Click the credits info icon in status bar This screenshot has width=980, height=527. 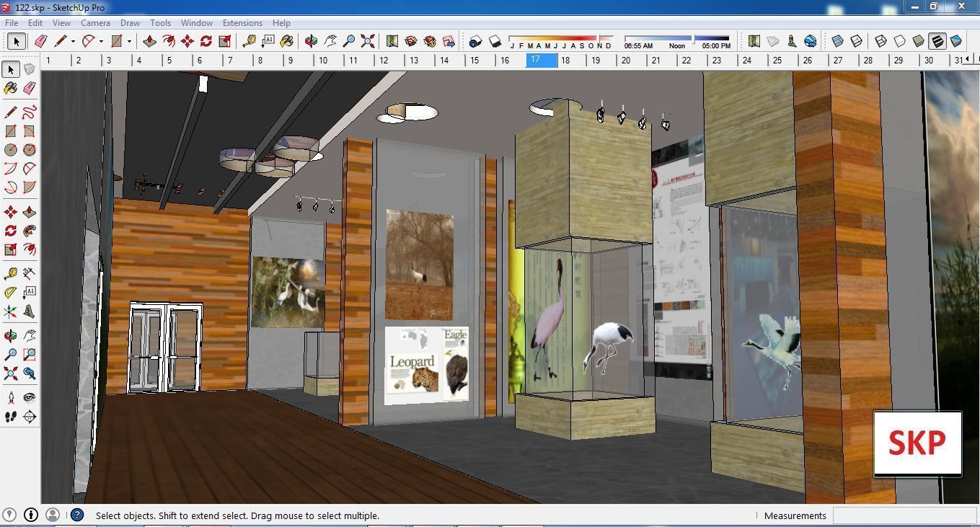click(x=31, y=515)
